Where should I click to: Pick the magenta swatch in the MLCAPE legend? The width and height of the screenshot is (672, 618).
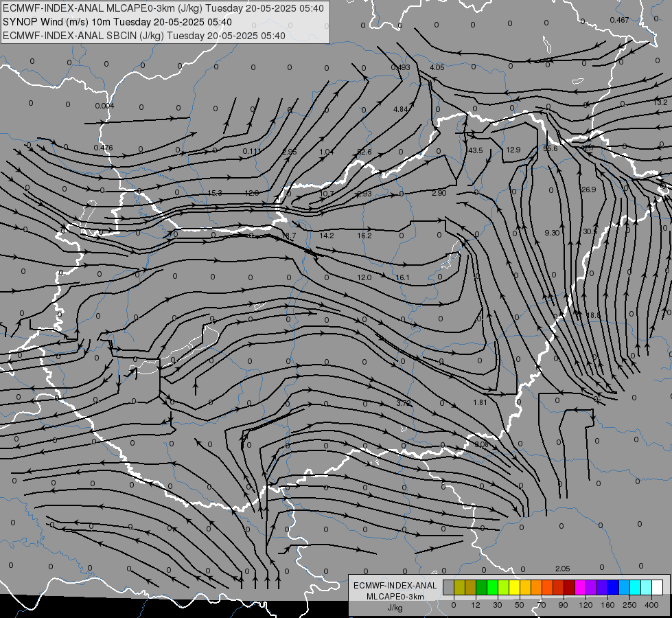(x=580, y=587)
